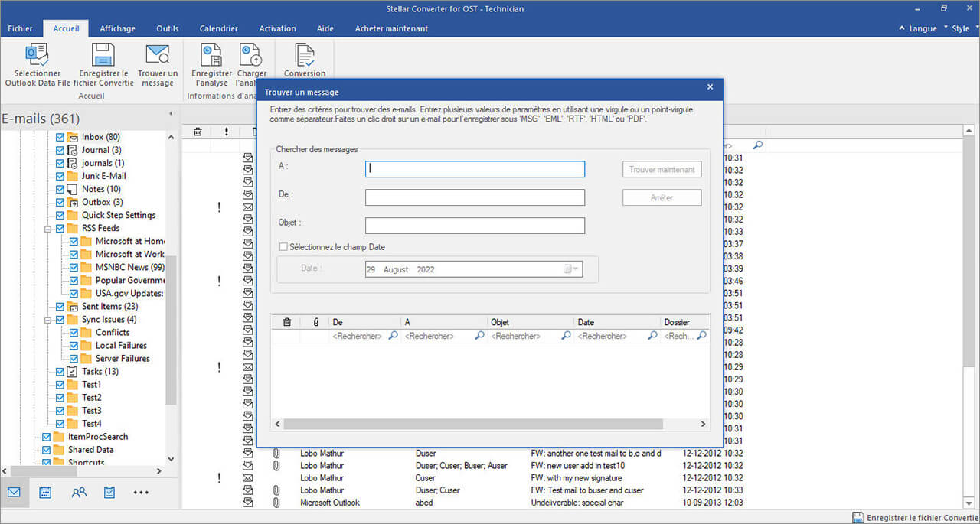Image resolution: width=980 pixels, height=524 pixels.
Task: Click the Sélectionner Outlook Data File icon
Action: (37, 54)
